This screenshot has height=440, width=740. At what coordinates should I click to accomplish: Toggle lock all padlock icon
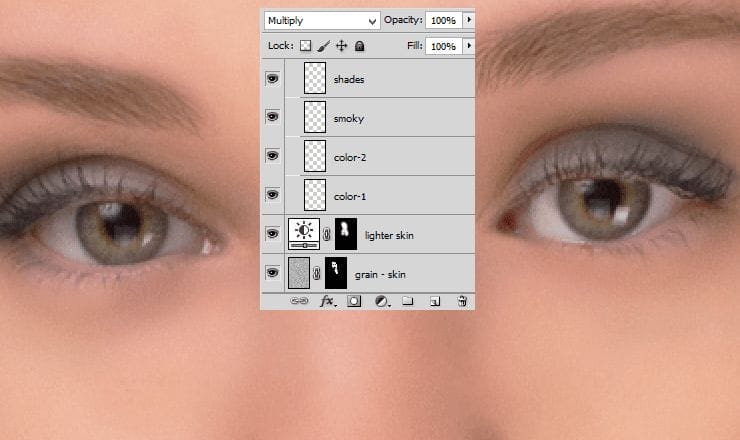point(359,46)
